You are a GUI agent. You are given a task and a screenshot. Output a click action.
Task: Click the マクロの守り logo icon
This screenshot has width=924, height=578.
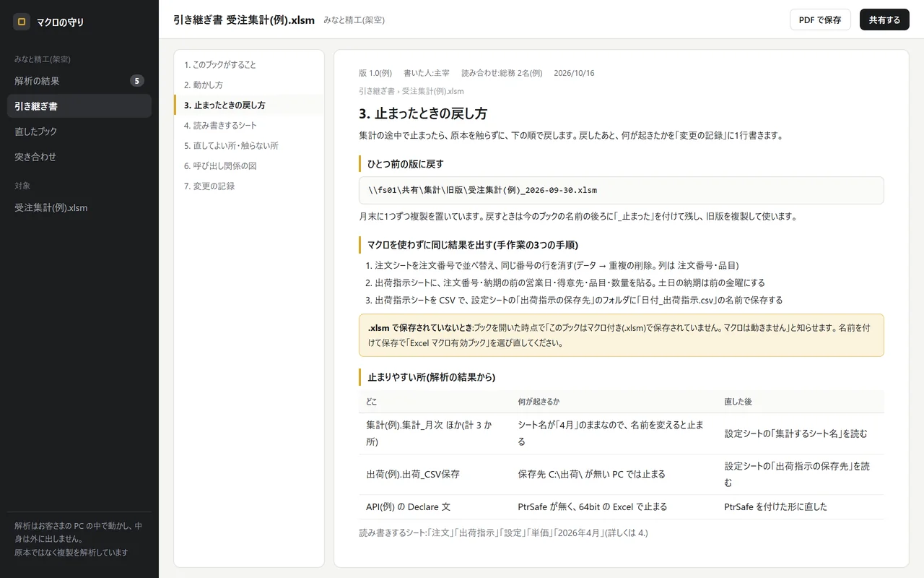(x=22, y=22)
